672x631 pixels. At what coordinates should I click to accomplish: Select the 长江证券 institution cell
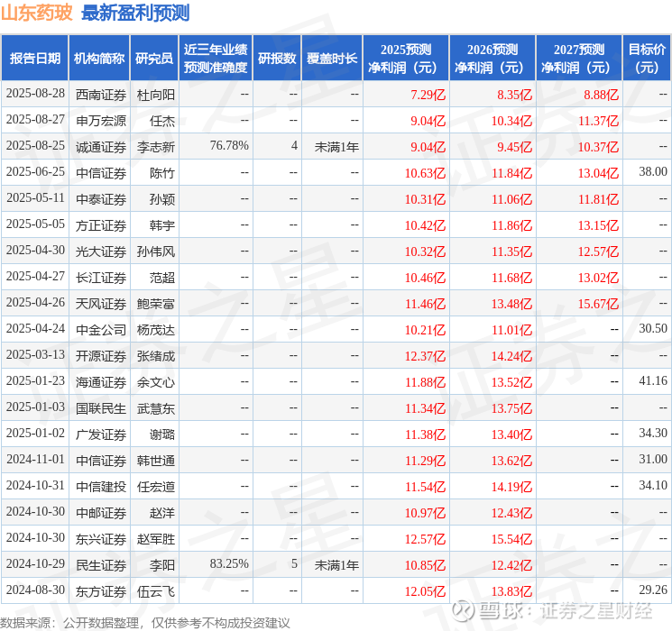(x=101, y=278)
